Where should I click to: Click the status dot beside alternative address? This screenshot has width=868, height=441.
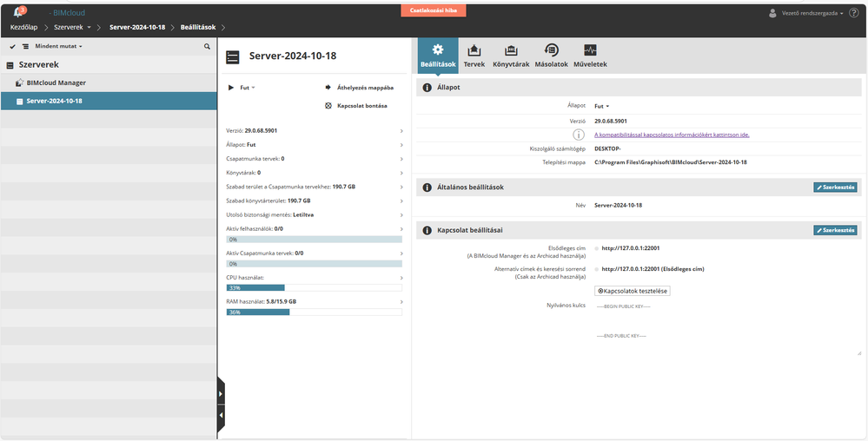[597, 269]
